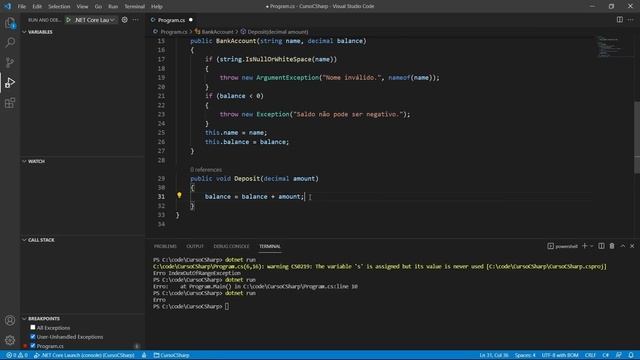
Task: Open the Go menu
Action: pos(98,6)
